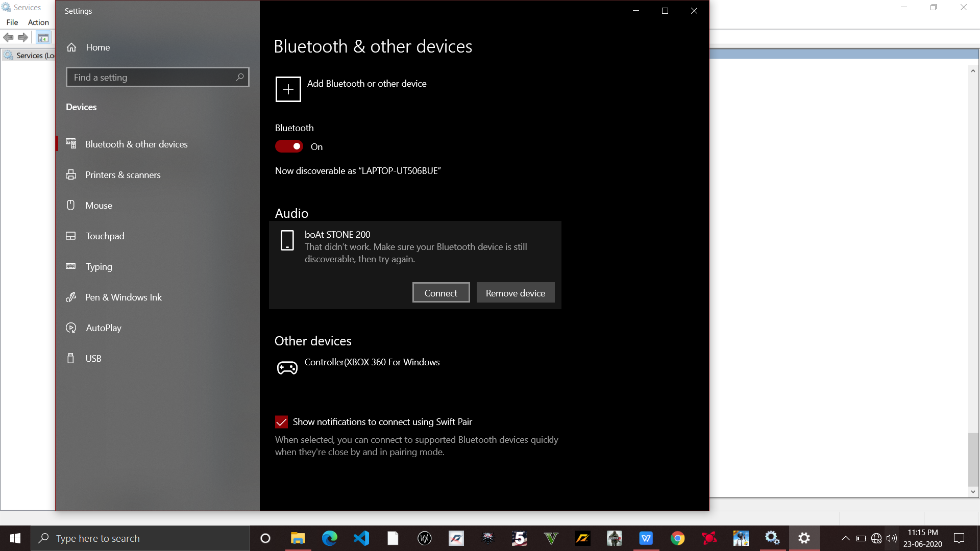Select the Xbox 360 controller icon
Image resolution: width=980 pixels, height=551 pixels.
(287, 367)
